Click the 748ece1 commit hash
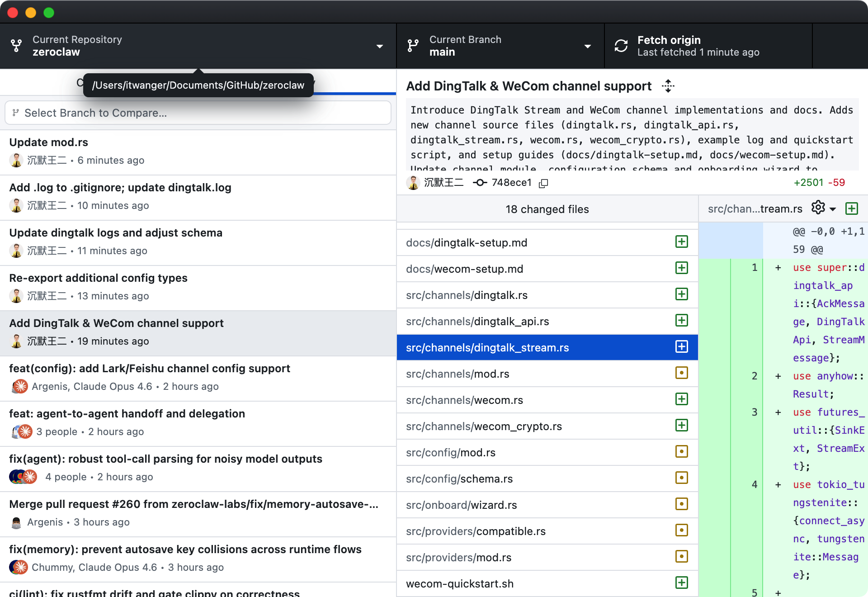 click(x=511, y=183)
